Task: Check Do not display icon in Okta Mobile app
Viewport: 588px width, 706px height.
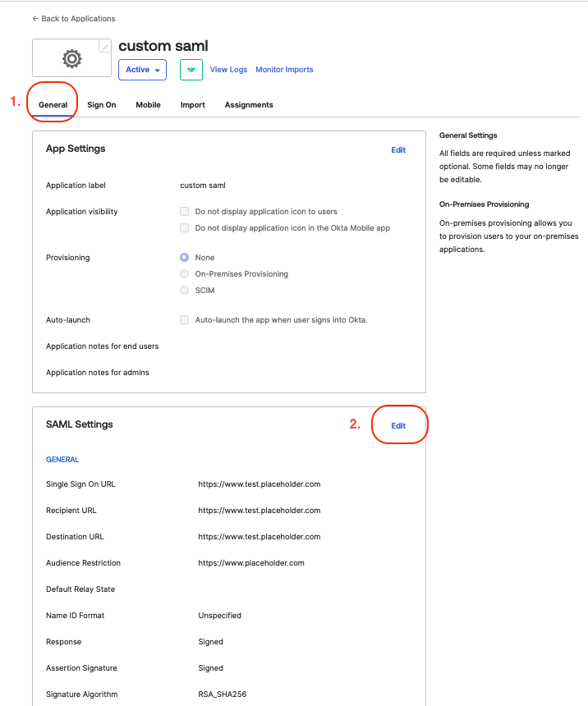Action: coord(184,228)
